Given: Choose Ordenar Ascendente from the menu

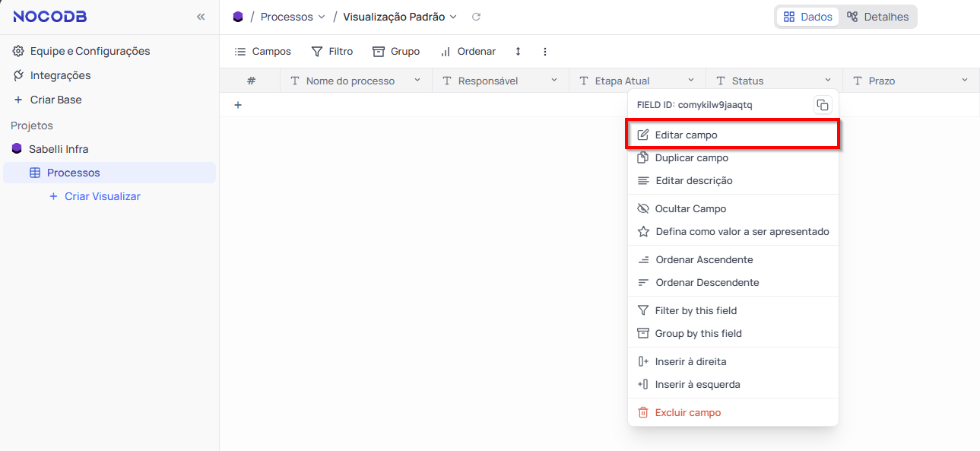Looking at the screenshot, I should coord(703,259).
